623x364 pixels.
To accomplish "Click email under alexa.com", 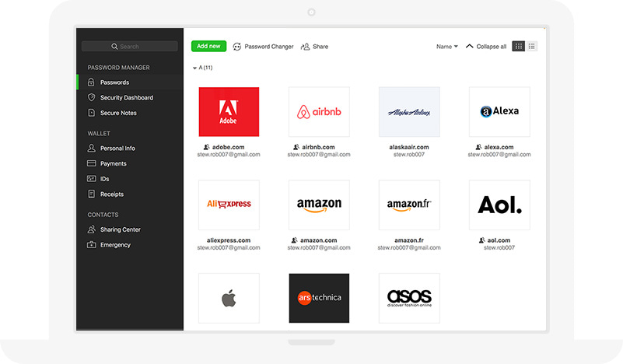I will click(499, 155).
